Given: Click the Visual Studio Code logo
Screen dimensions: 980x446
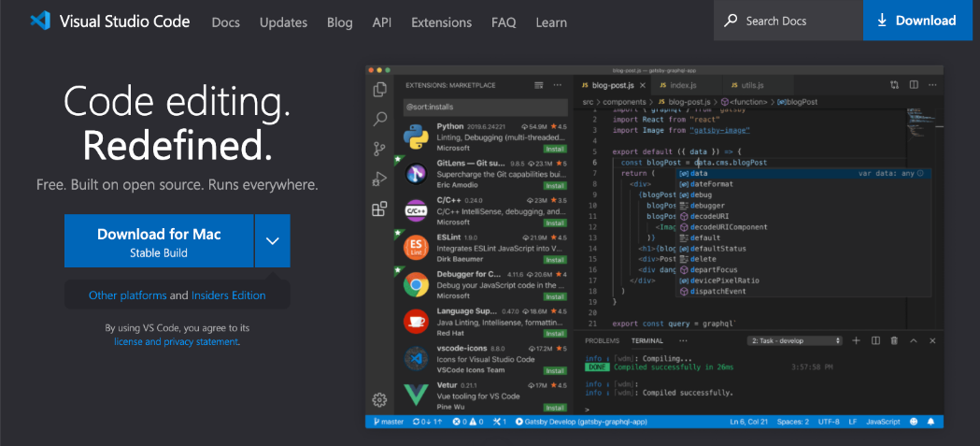Looking at the screenshot, I should [x=39, y=21].
